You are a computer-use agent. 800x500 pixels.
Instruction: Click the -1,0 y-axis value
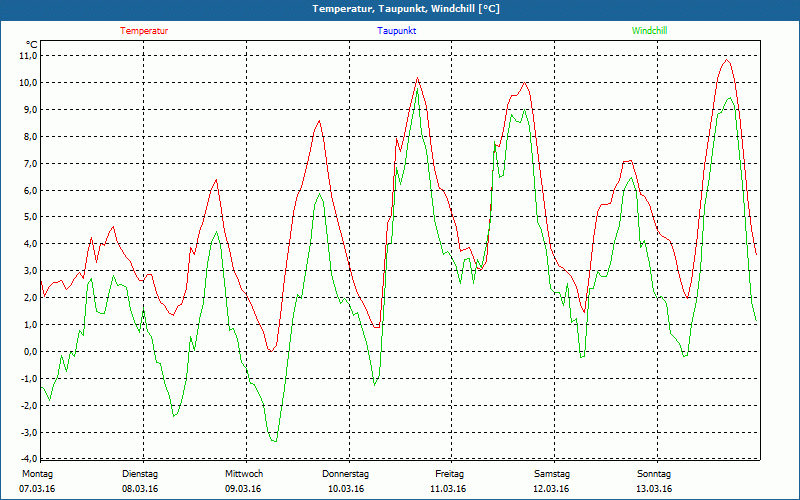[x=29, y=379]
